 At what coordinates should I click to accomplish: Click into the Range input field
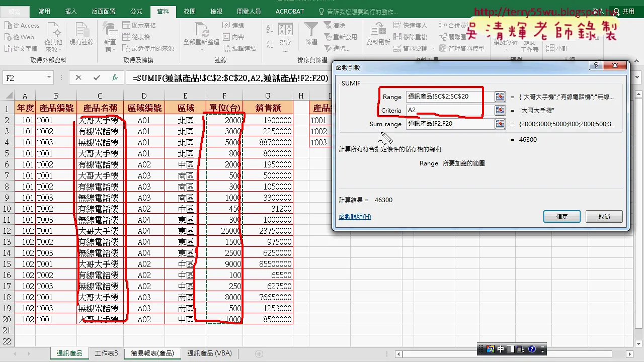click(449, 97)
